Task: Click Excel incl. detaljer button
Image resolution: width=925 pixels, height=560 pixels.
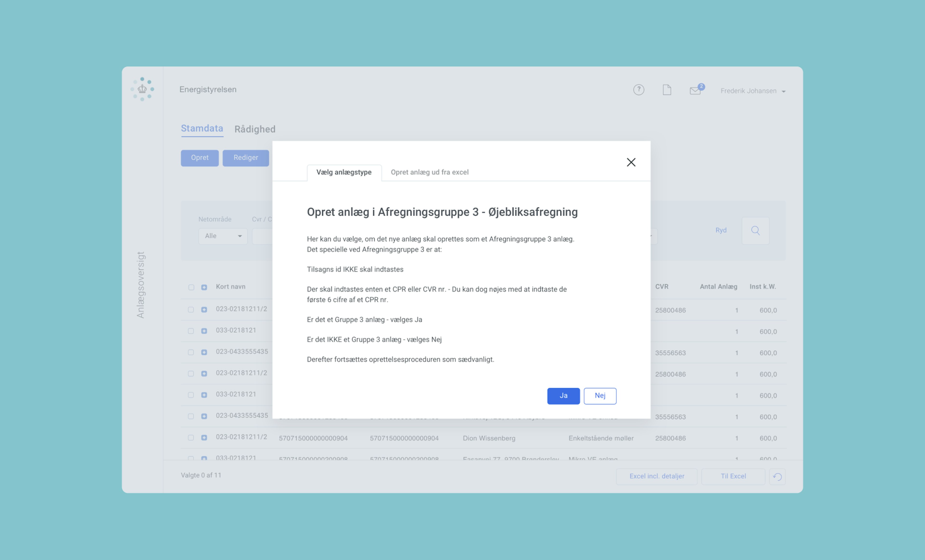Action: tap(656, 476)
